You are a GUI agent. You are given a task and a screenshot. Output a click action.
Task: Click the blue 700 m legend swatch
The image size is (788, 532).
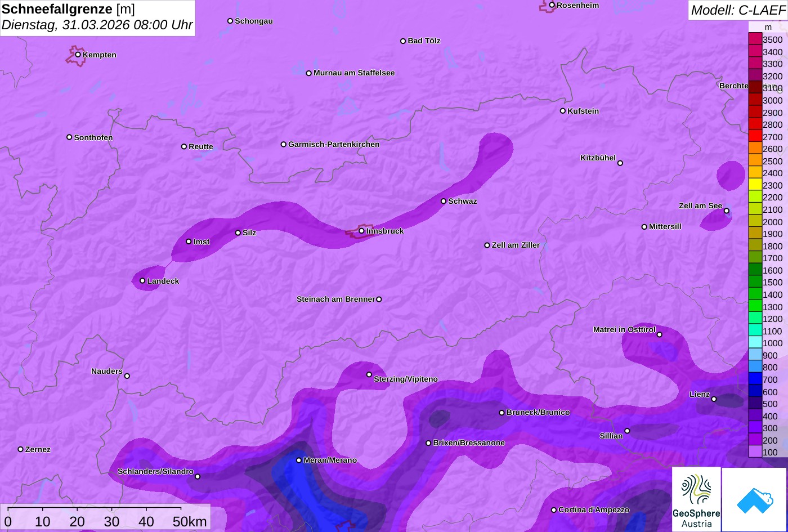[x=755, y=379]
